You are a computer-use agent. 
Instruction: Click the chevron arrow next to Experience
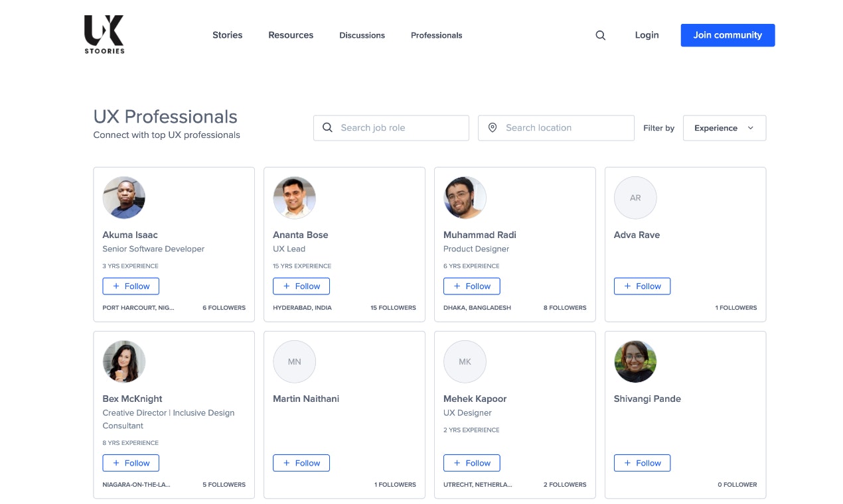(750, 128)
